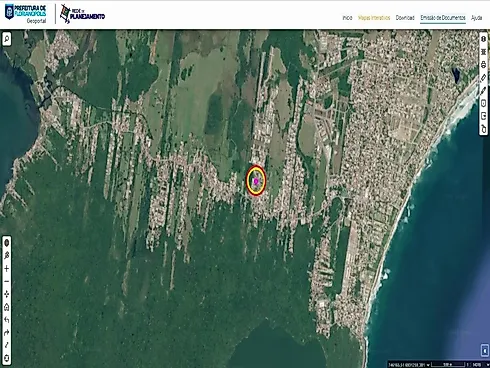Open the map search magnifier icon
Image resolution: width=490 pixels, height=368 pixels.
(7, 39)
